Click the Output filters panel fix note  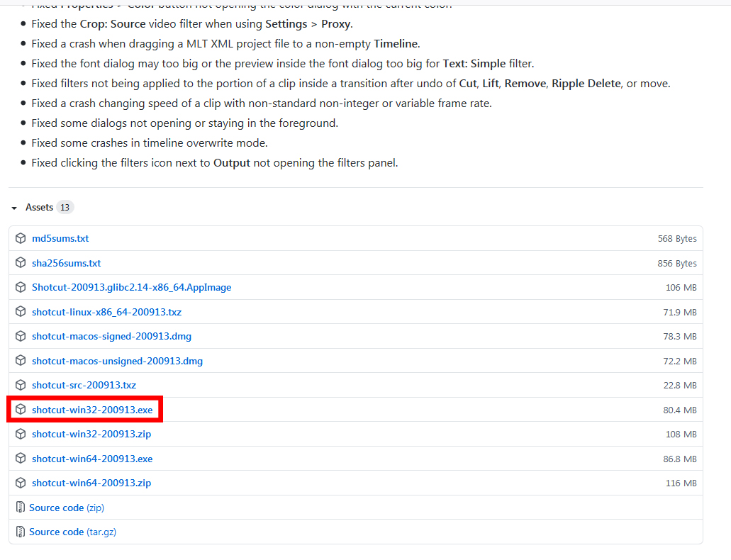[214, 163]
